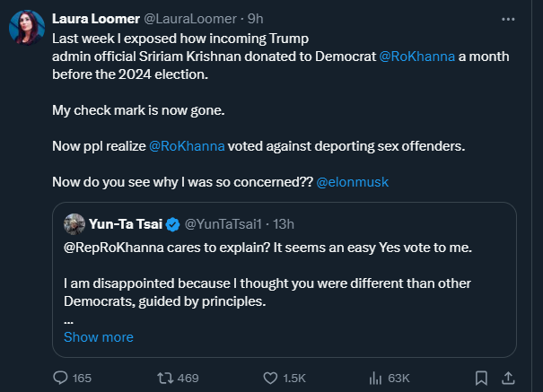Click the @RoKhanna mention before 'voted against'

pos(187,145)
